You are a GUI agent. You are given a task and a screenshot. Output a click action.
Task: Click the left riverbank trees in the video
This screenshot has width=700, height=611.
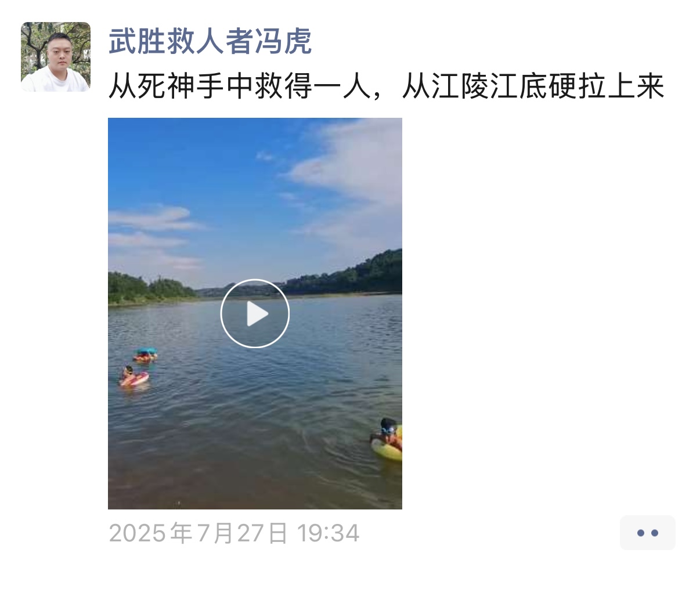tap(148, 288)
